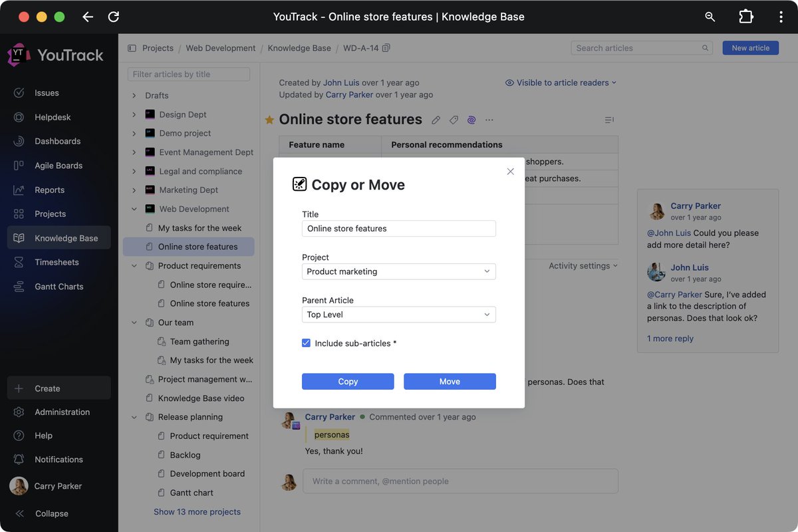Screen dimensions: 798x532
Task: Open the Visible to article readers control
Action: click(561, 82)
